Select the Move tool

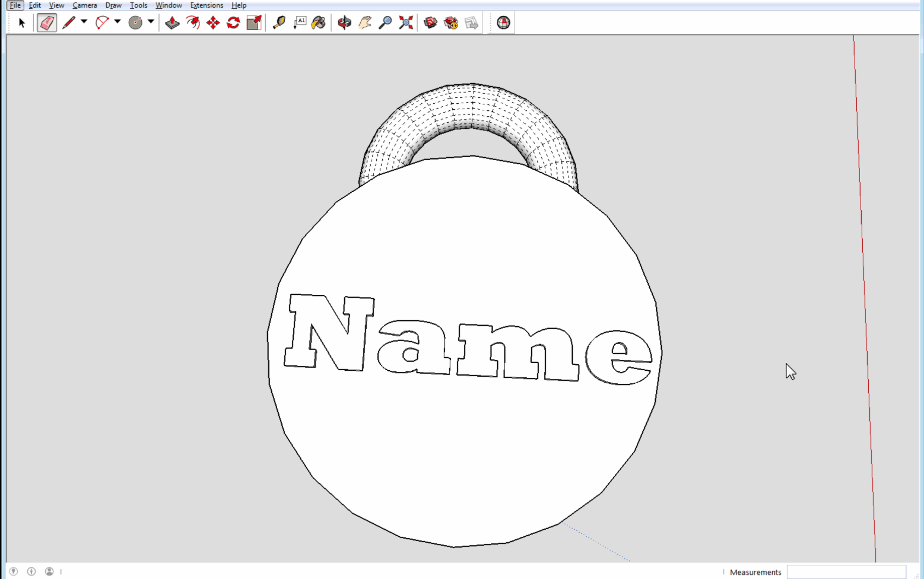[213, 23]
